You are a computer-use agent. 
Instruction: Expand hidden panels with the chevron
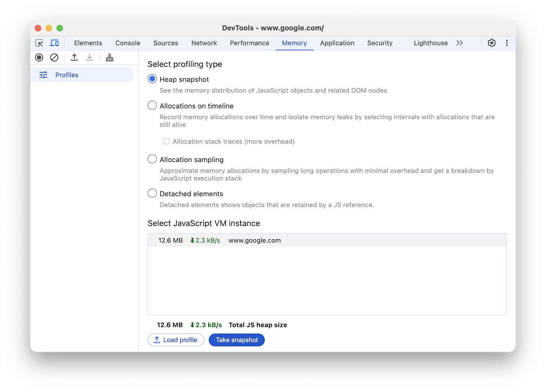pyautogui.click(x=459, y=43)
